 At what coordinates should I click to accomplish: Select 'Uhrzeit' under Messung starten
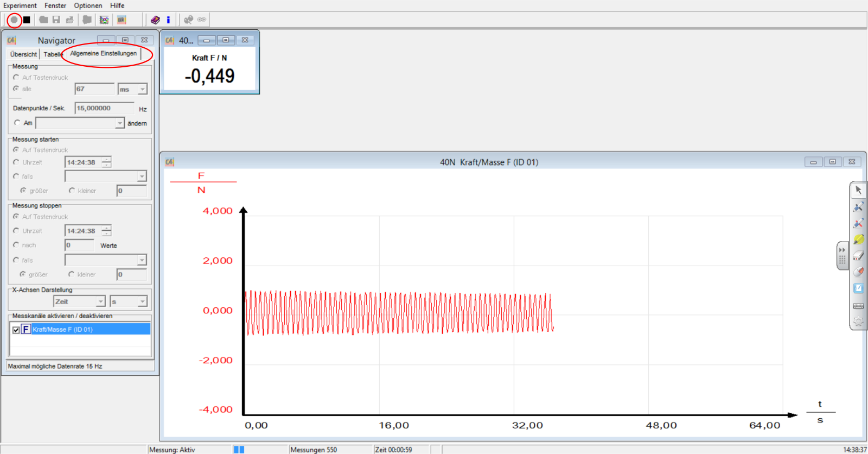[x=16, y=162]
